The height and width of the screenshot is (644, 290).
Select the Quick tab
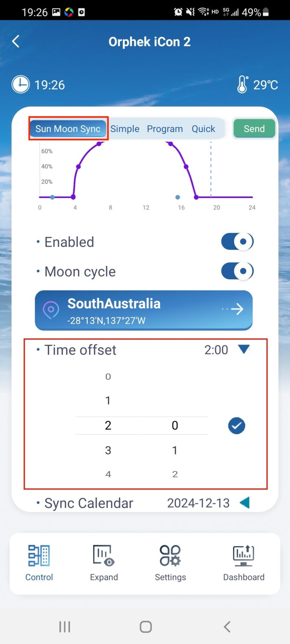tap(203, 129)
